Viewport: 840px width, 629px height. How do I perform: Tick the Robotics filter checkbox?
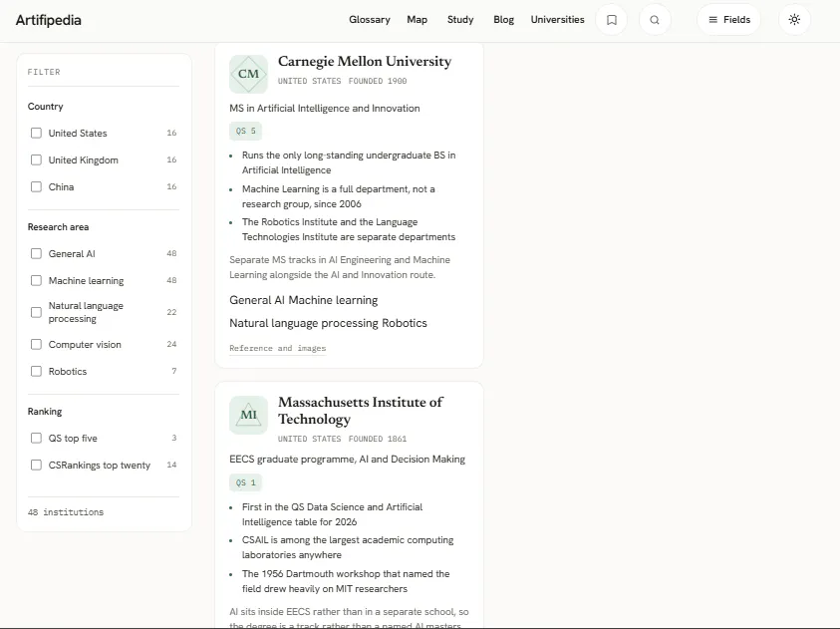pyautogui.click(x=36, y=371)
